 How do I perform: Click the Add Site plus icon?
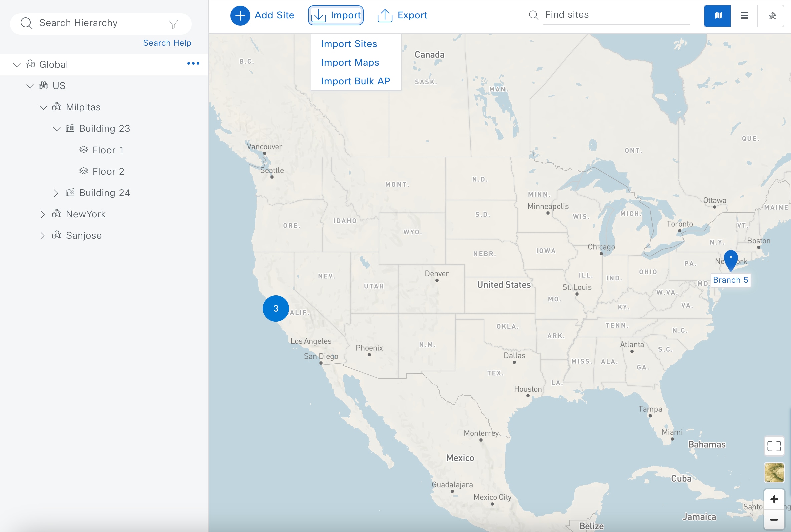[x=239, y=15]
